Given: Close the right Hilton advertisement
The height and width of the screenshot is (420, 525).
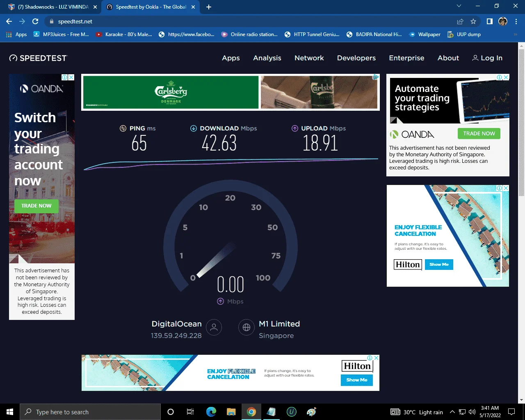Looking at the screenshot, I should click(506, 188).
